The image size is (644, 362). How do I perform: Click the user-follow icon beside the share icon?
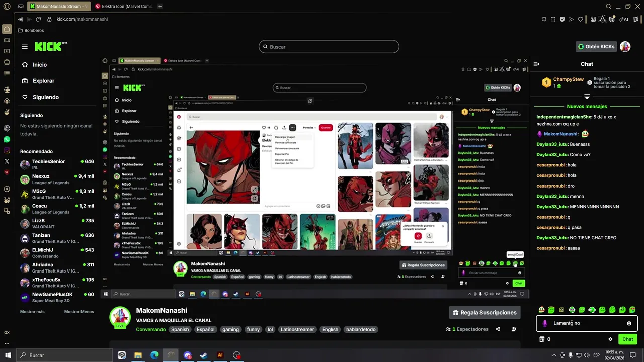pos(514,329)
